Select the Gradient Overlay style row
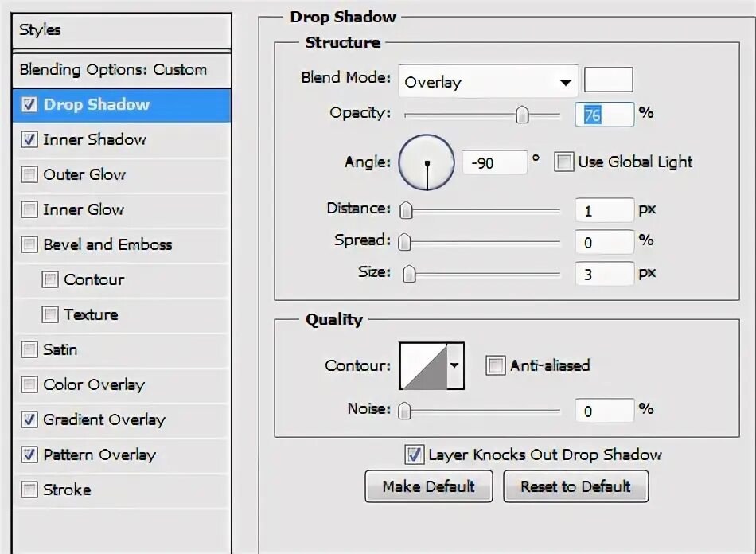 122,419
